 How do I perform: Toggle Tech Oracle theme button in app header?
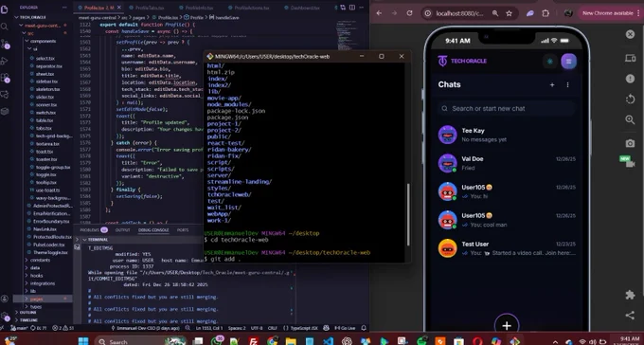(x=550, y=62)
